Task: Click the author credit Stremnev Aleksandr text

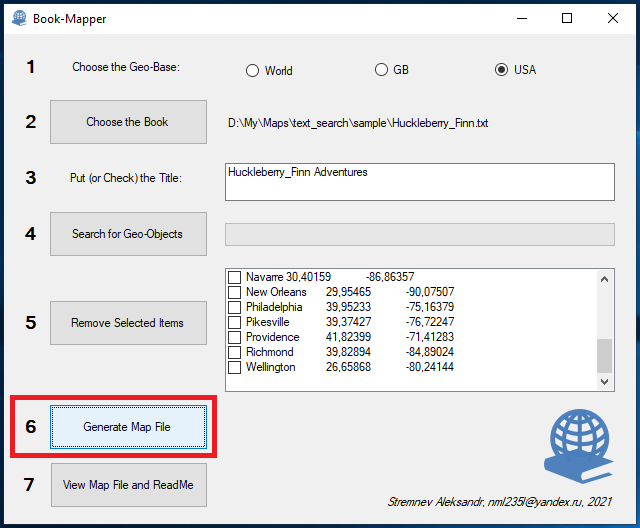Action: pos(499,501)
